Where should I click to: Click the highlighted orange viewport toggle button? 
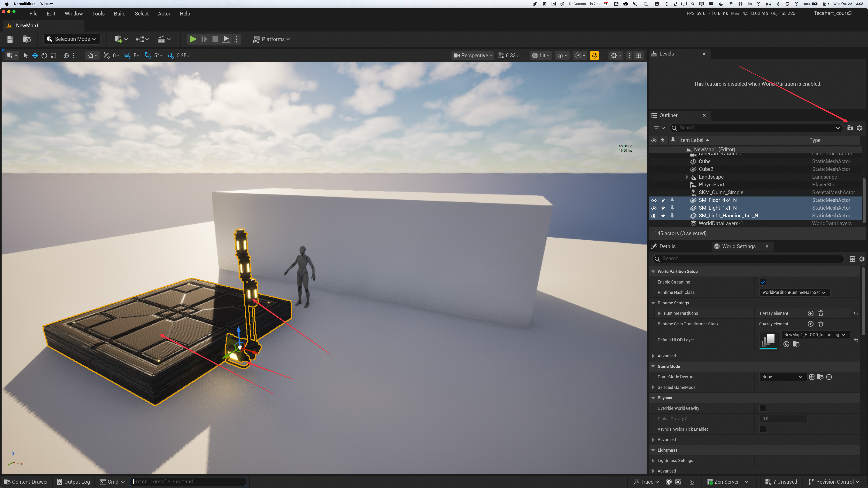pyautogui.click(x=594, y=56)
